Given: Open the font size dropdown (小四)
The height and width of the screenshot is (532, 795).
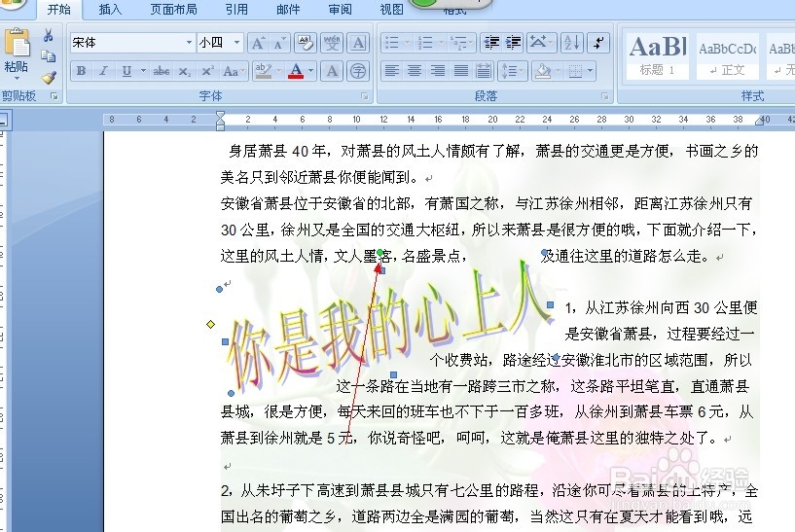Looking at the screenshot, I should coord(236,43).
